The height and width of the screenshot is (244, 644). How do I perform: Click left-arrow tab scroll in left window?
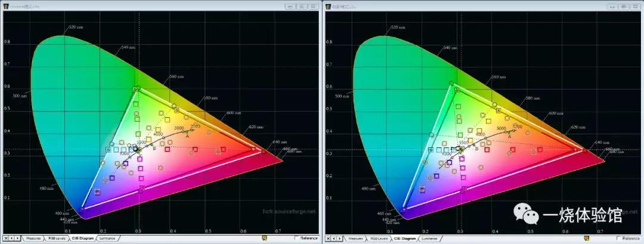[x=12, y=238]
